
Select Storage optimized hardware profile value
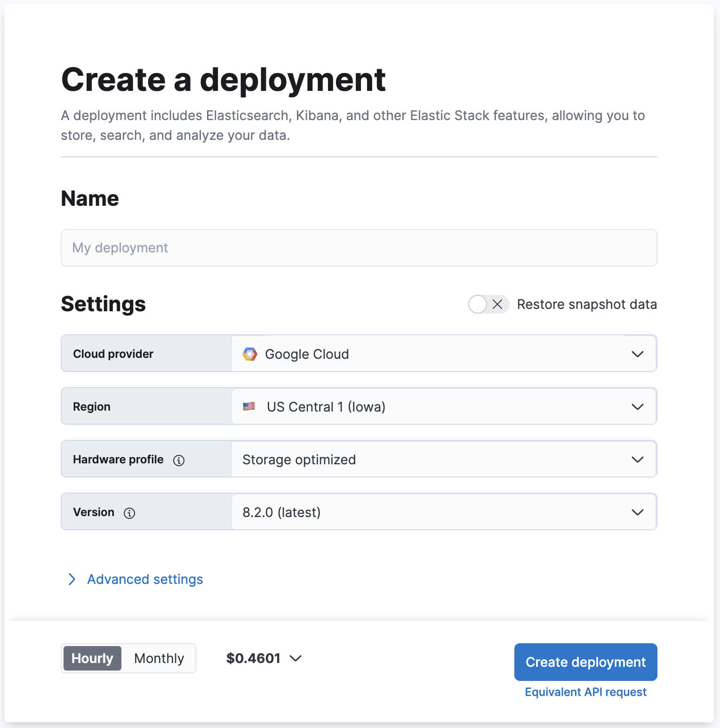(299, 459)
